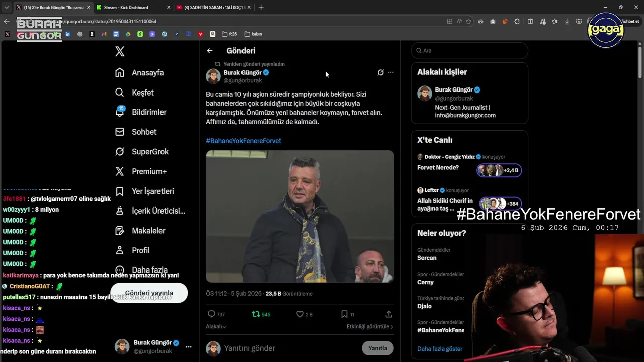644x362 pixels.
Task: Open the Google Drive bookmark
Action: 128,34
